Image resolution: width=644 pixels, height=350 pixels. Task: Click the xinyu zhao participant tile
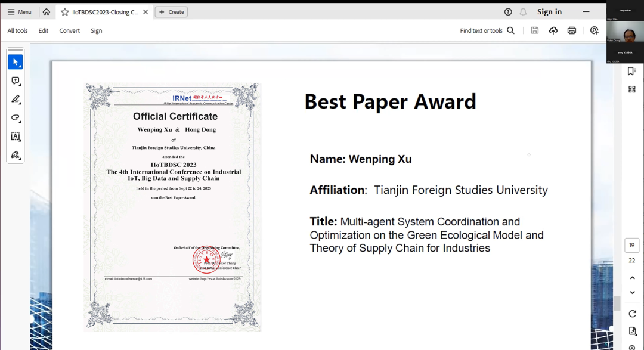point(625,11)
